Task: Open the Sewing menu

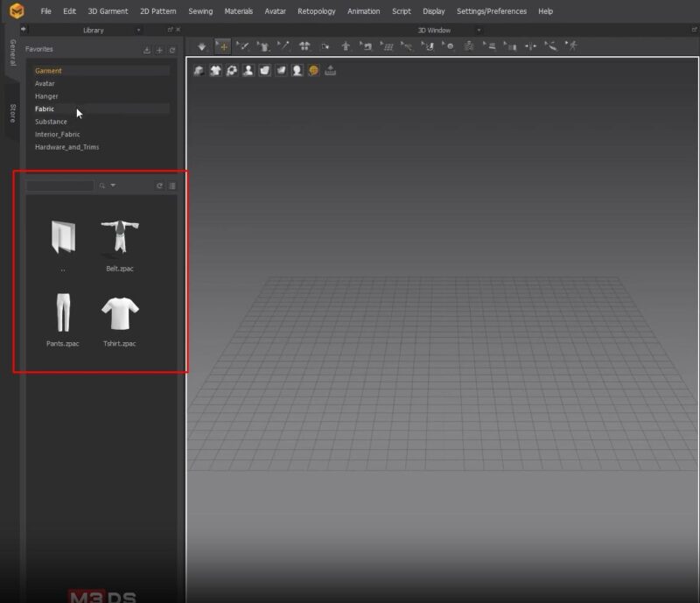Action: point(199,11)
